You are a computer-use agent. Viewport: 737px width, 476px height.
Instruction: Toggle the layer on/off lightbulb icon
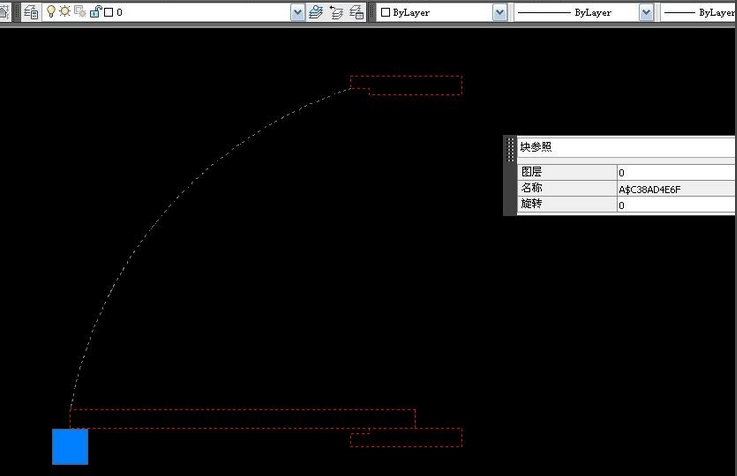pos(51,12)
